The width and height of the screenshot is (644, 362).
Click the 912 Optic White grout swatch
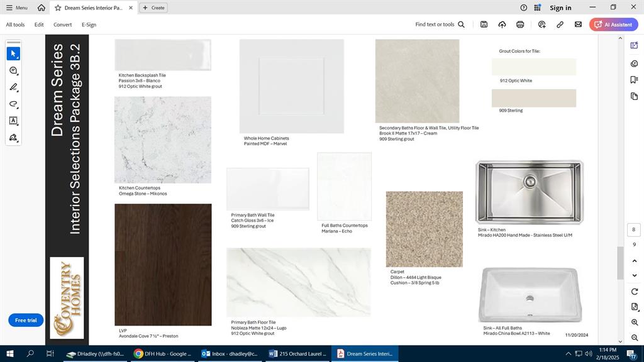pyautogui.click(x=533, y=67)
